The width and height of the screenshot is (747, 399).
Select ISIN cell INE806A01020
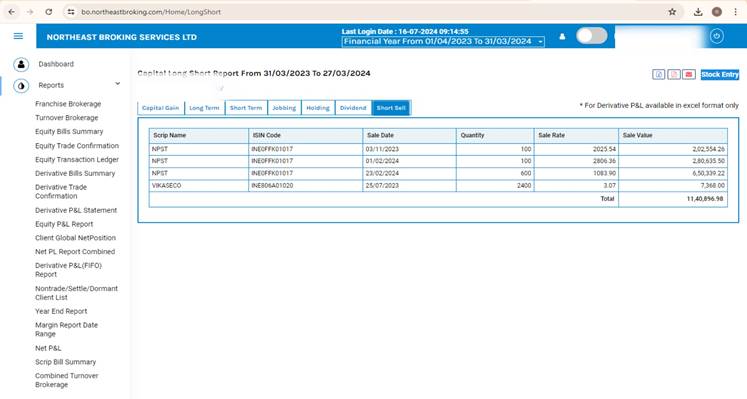305,186
